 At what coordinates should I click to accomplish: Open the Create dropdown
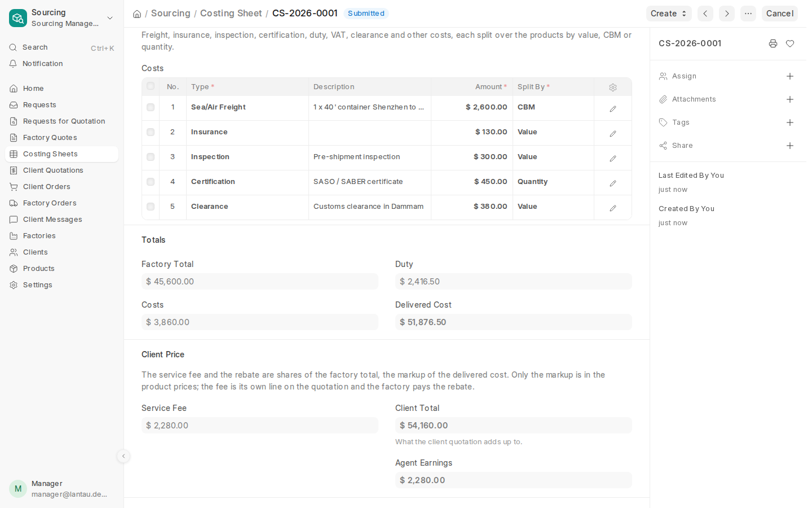(x=669, y=14)
